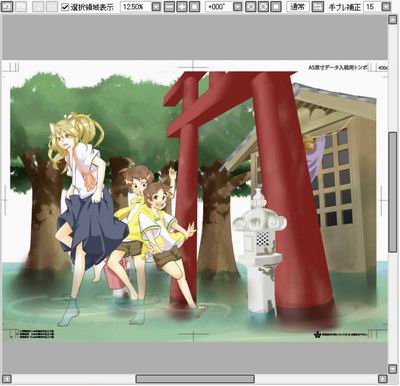Image resolution: width=400 pixels, height=386 pixels.
Task: Click the stabilizer value 15 field
Action: [372, 7]
